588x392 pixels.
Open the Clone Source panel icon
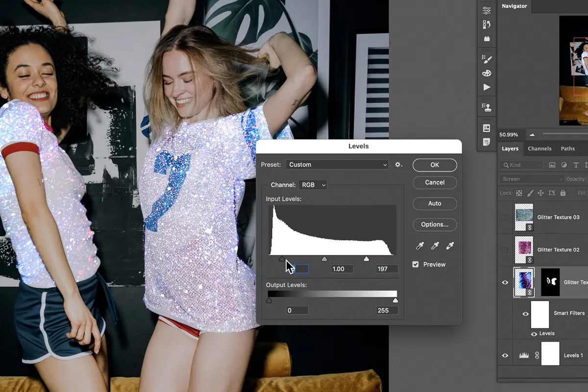[x=487, y=106]
